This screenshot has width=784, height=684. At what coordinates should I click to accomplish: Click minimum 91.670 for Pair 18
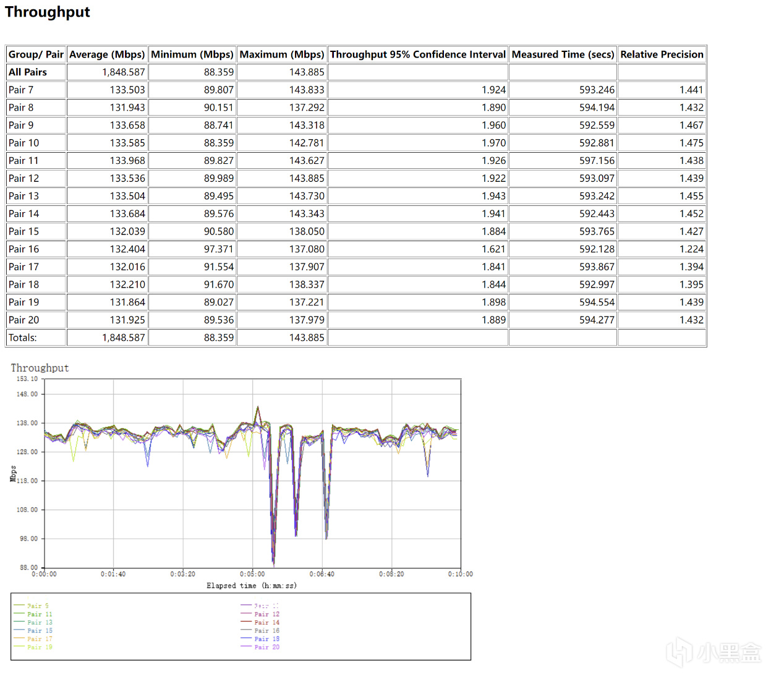[x=219, y=284]
